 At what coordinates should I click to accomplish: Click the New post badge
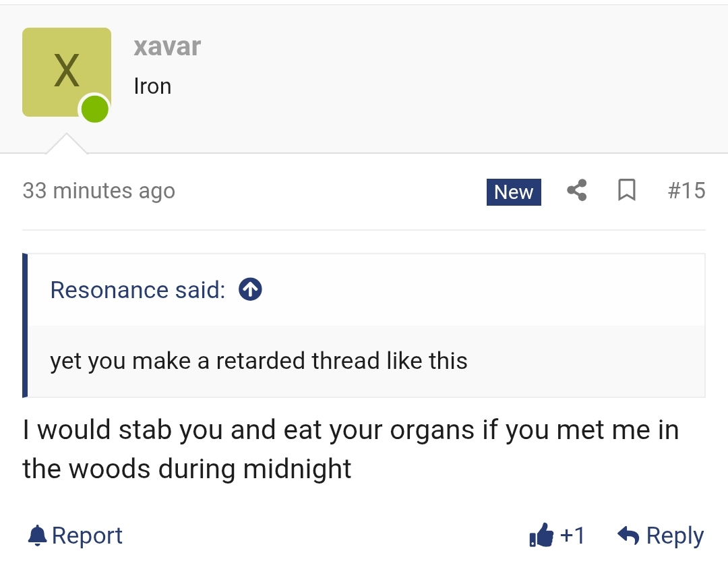514,192
